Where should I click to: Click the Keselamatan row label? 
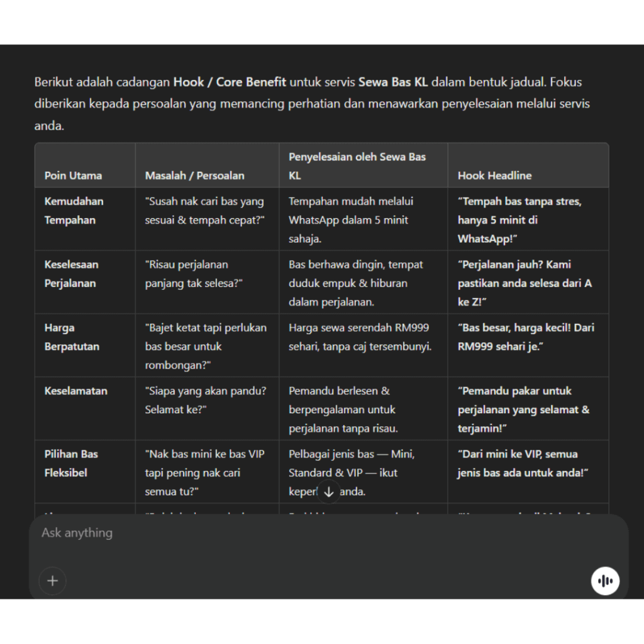tap(75, 391)
